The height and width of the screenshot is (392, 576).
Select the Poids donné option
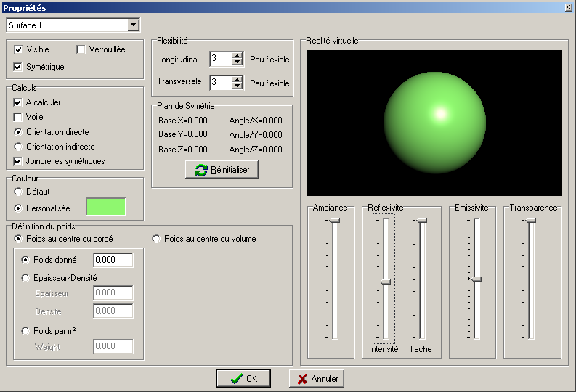tap(25, 260)
